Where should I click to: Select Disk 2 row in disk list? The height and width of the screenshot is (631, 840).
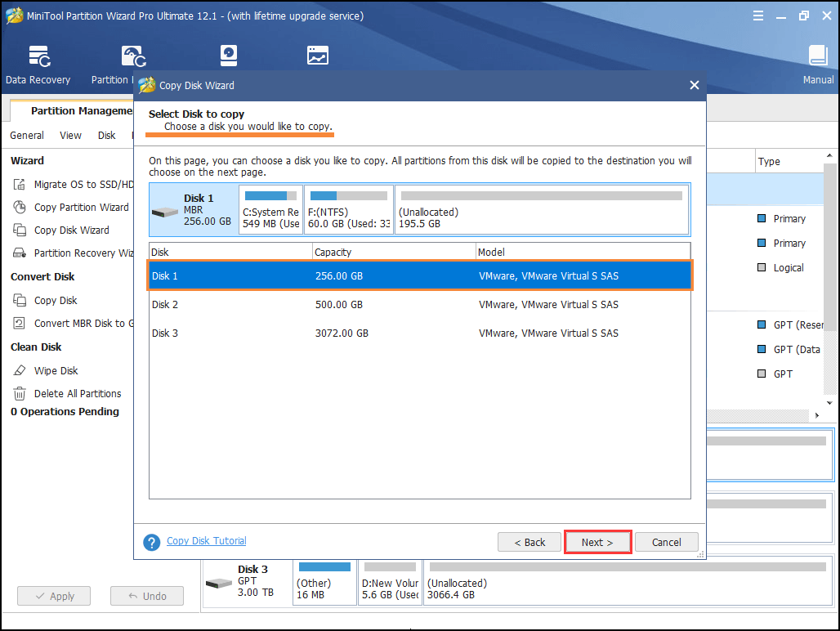click(x=419, y=305)
